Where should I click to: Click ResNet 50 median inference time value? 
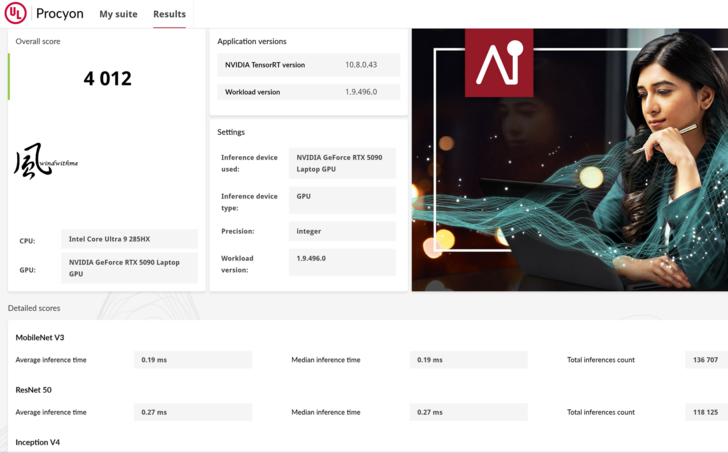tap(468, 412)
